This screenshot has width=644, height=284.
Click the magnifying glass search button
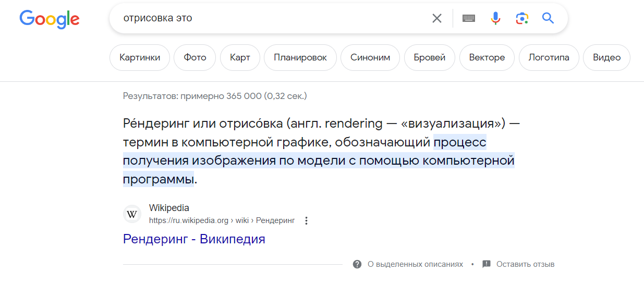548,19
